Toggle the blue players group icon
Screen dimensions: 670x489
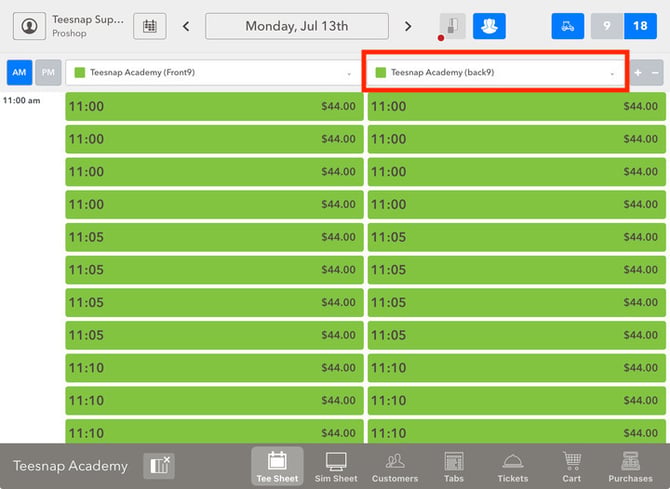[489, 26]
